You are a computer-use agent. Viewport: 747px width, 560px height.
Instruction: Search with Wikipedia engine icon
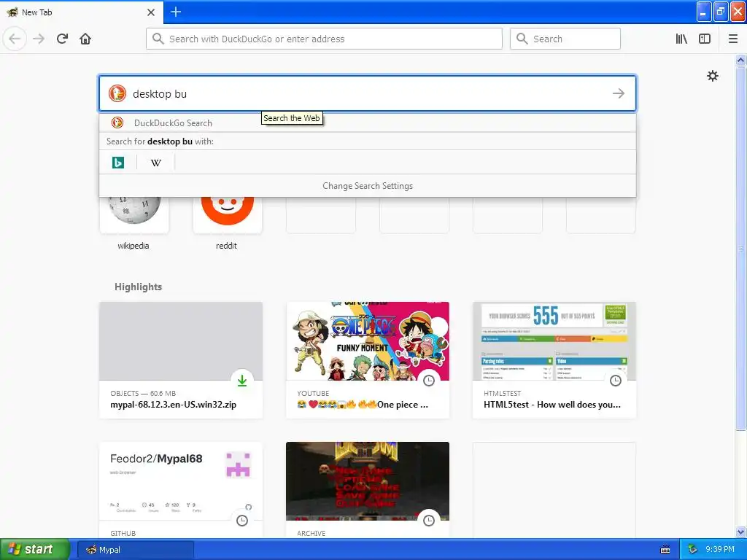click(156, 163)
